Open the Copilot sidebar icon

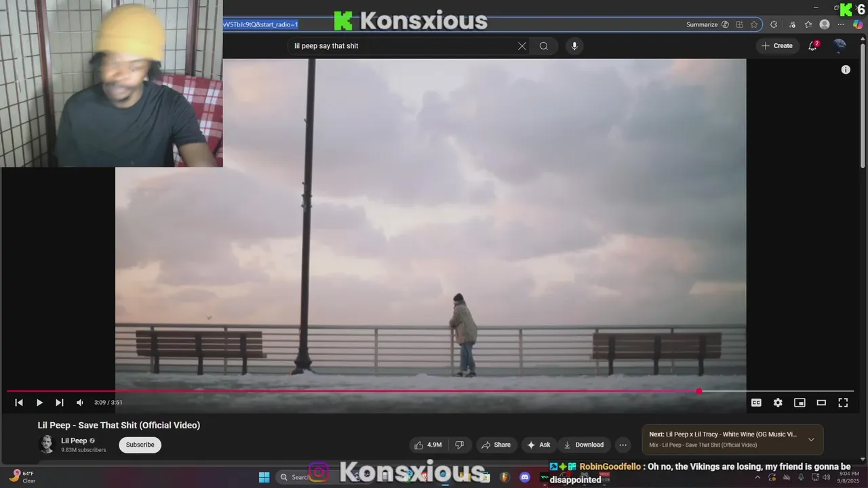pyautogui.click(x=858, y=24)
